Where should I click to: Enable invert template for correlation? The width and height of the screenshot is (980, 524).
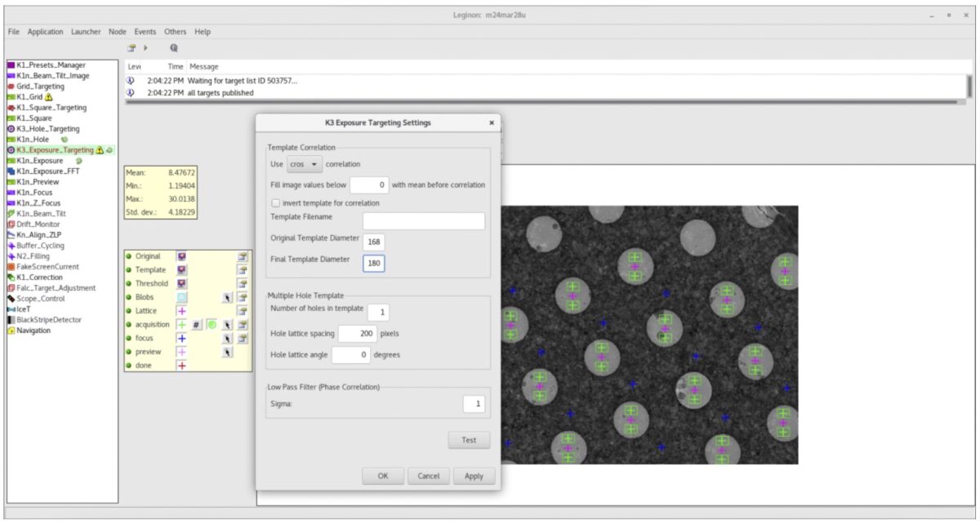coord(276,202)
